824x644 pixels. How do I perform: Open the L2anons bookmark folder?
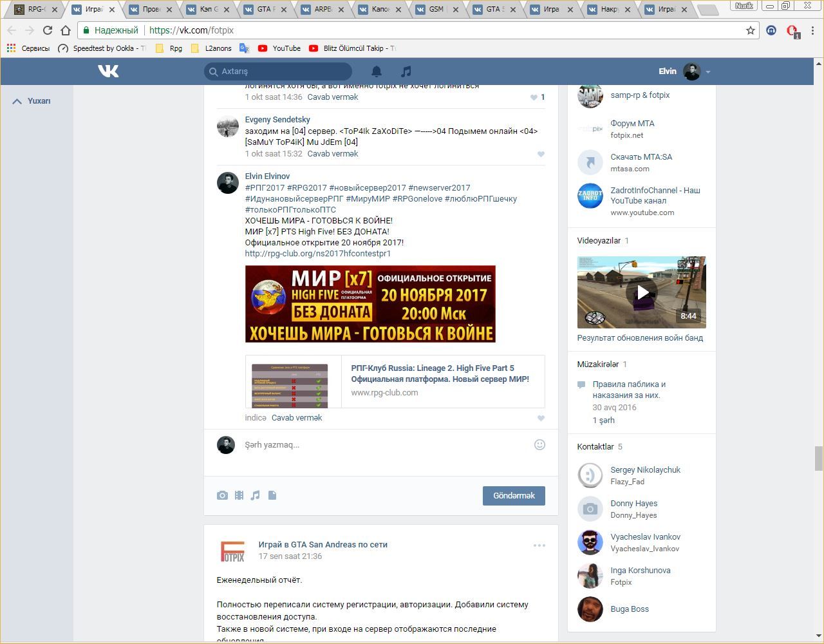tap(211, 48)
